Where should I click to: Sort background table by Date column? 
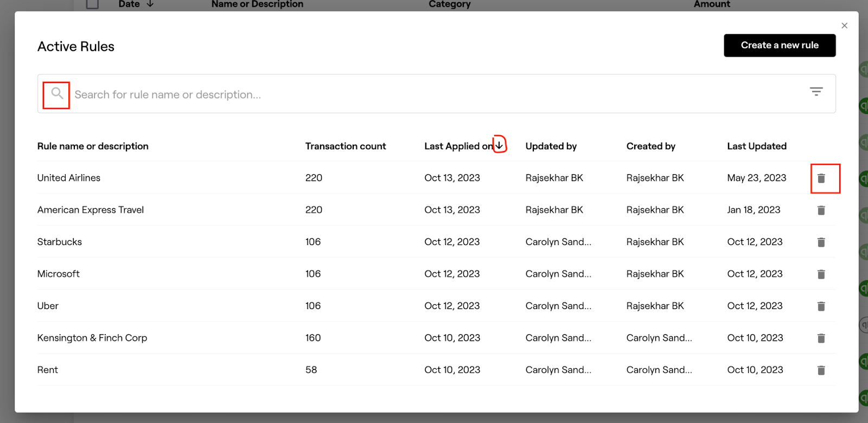[136, 4]
